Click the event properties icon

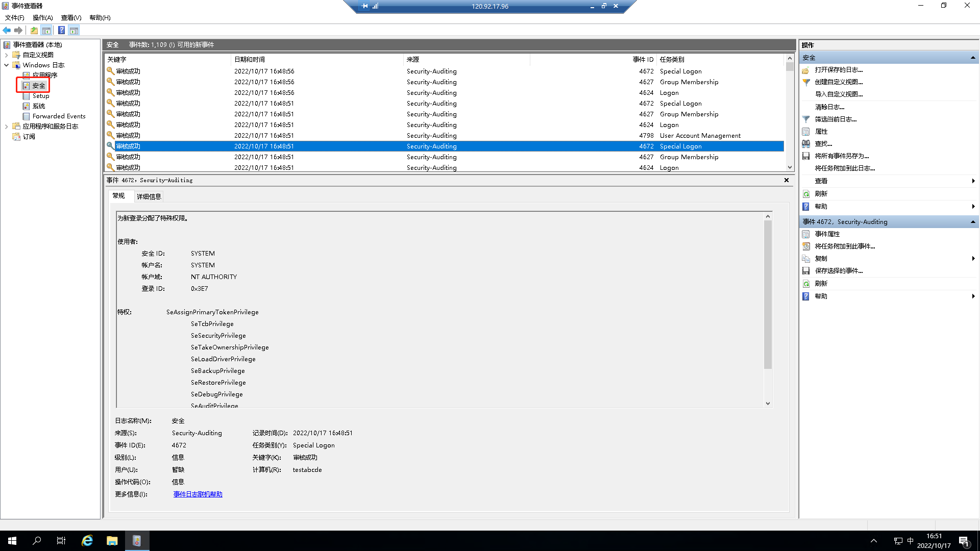806,234
